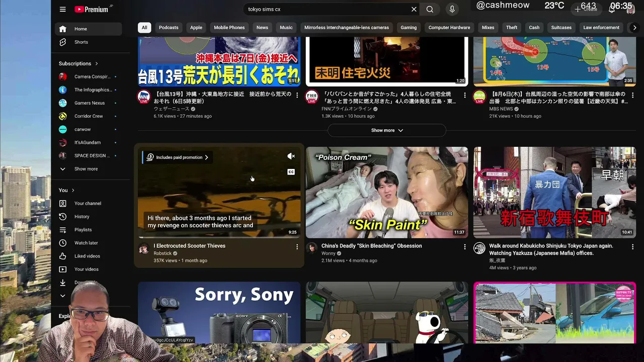Go to Home in the sidebar
The height and width of the screenshot is (362, 644).
click(89, 29)
